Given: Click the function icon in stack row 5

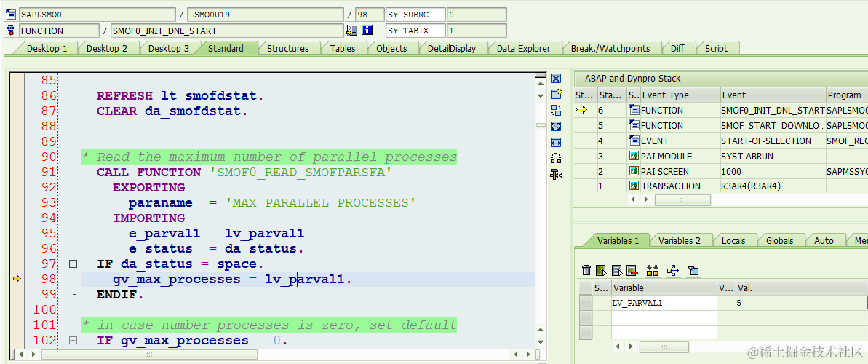Looking at the screenshot, I should [634, 125].
